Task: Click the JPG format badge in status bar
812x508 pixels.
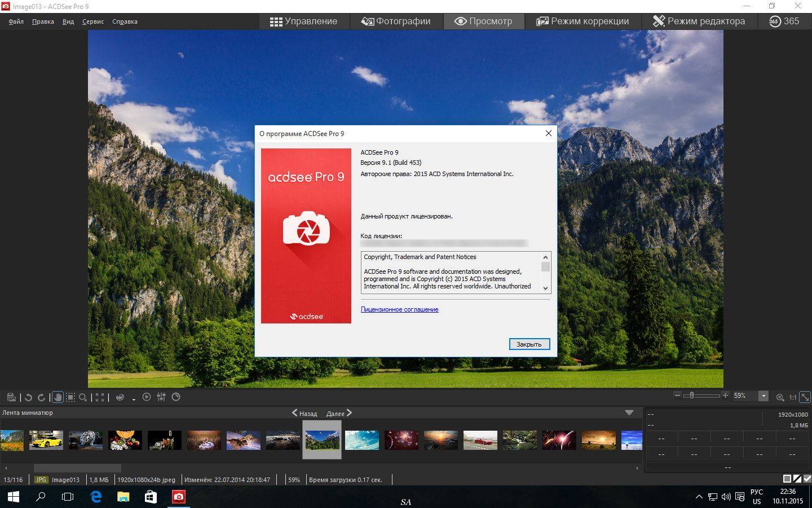Action: (41, 480)
